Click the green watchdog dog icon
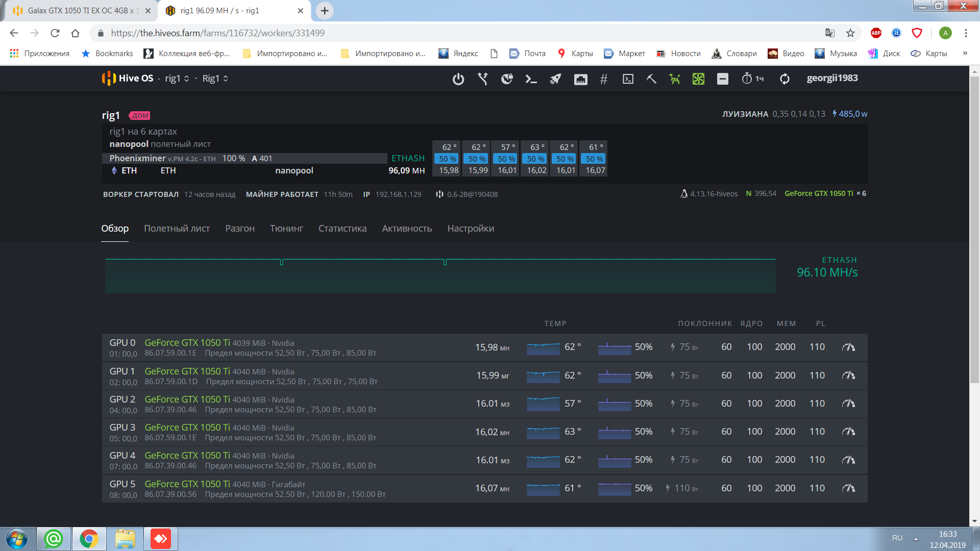This screenshot has height=551, width=980. click(x=675, y=79)
